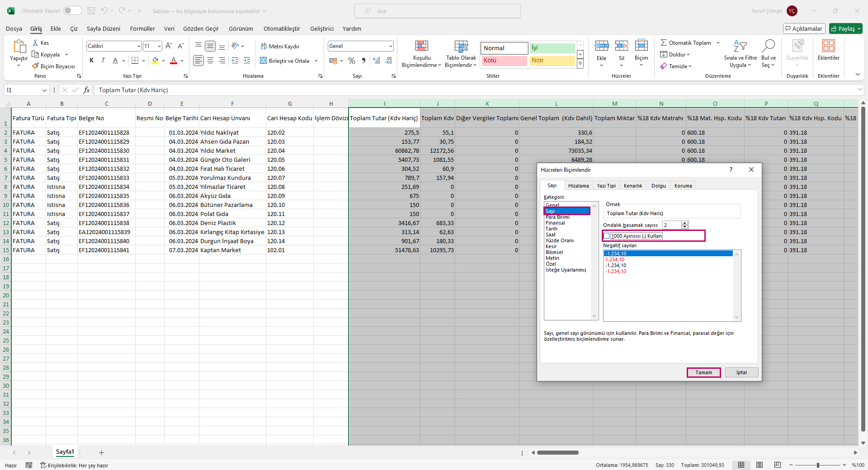This screenshot has height=470, width=868.
Task: Collapse the ribbon with the chevron
Action: pos(858,75)
